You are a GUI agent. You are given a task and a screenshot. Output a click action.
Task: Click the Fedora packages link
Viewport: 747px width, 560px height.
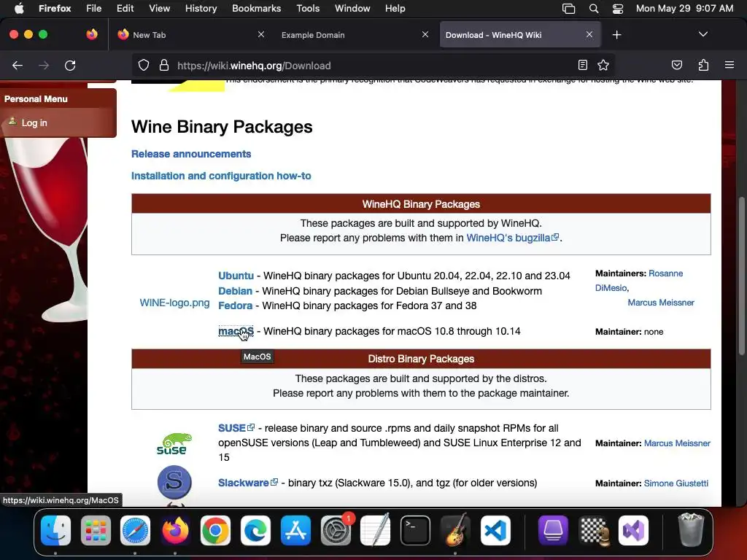pyautogui.click(x=236, y=306)
